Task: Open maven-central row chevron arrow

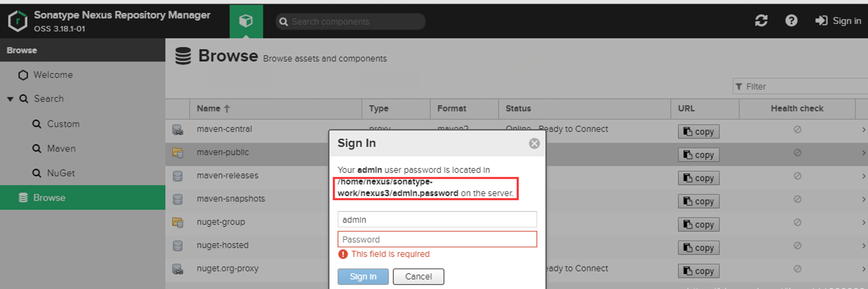Action: tap(863, 130)
